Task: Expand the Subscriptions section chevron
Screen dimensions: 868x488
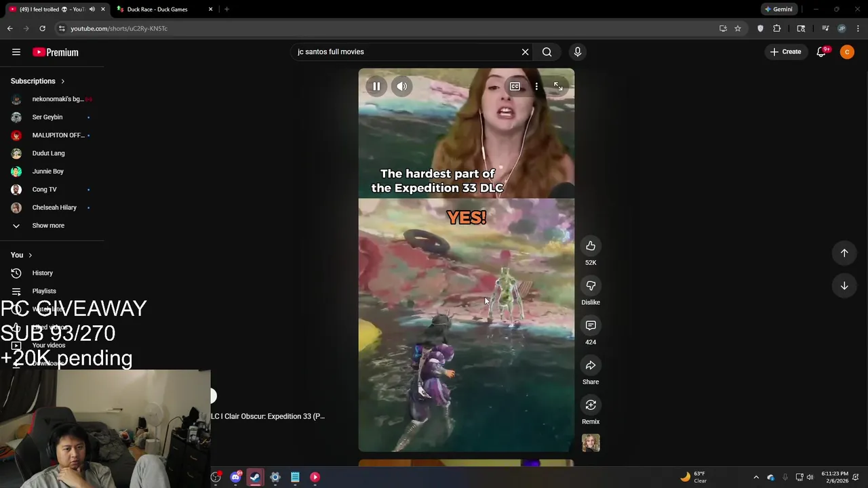Action: [62, 81]
